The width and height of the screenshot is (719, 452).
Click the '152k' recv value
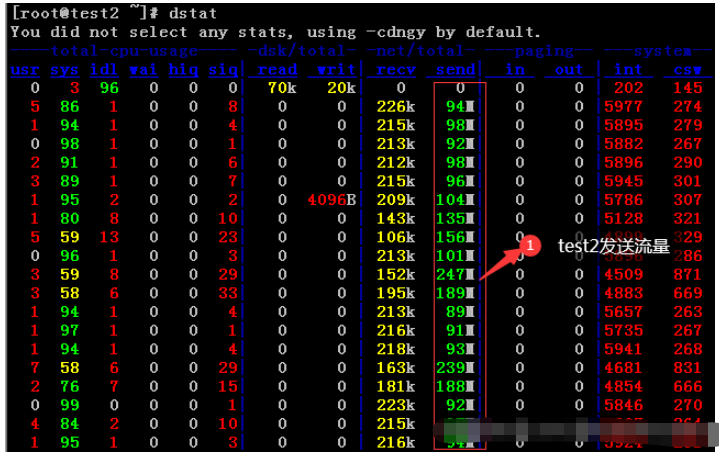396,275
